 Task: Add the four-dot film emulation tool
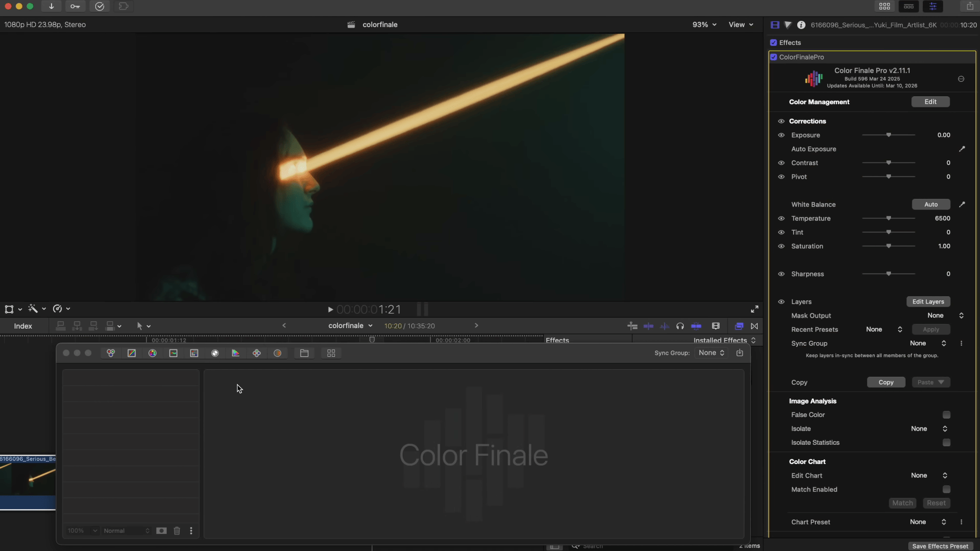pos(257,353)
